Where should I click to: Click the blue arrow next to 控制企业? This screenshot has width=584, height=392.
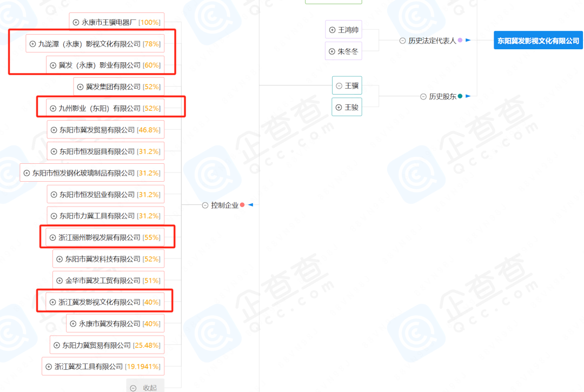251,205
